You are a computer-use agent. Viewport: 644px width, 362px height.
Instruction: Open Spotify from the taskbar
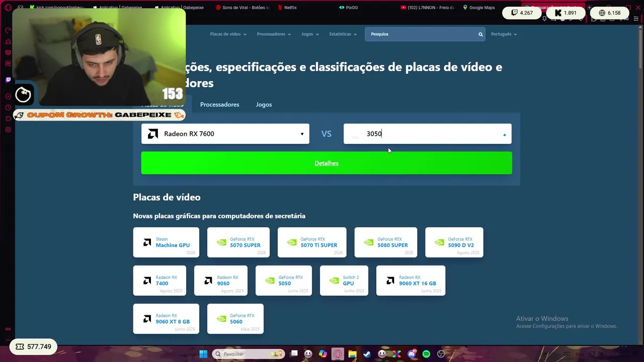[426, 354]
